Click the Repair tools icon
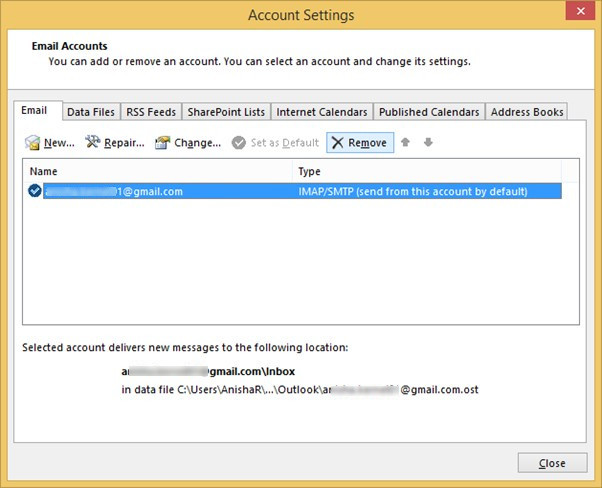Image resolution: width=602 pixels, height=488 pixels. click(x=95, y=143)
